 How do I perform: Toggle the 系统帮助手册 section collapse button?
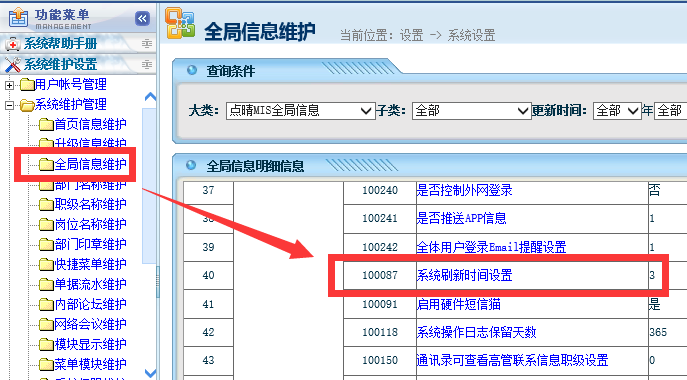pyautogui.click(x=146, y=44)
